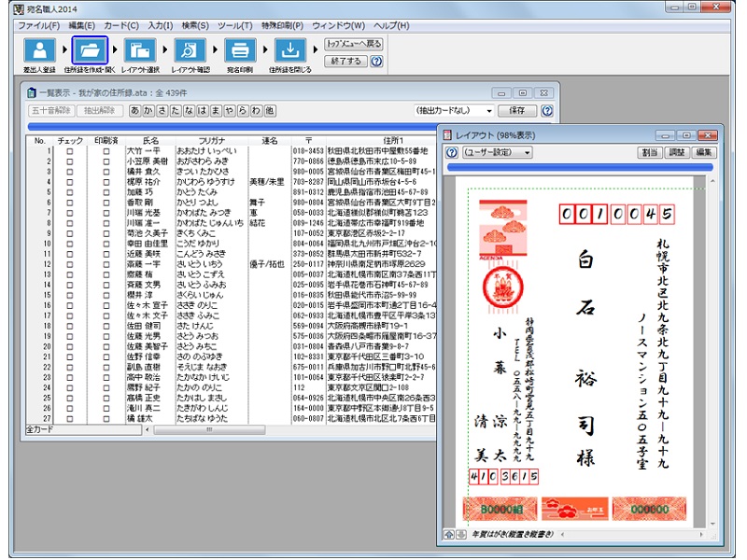
Task: Start printing with the 宛名印刷 icon
Action: tap(241, 50)
